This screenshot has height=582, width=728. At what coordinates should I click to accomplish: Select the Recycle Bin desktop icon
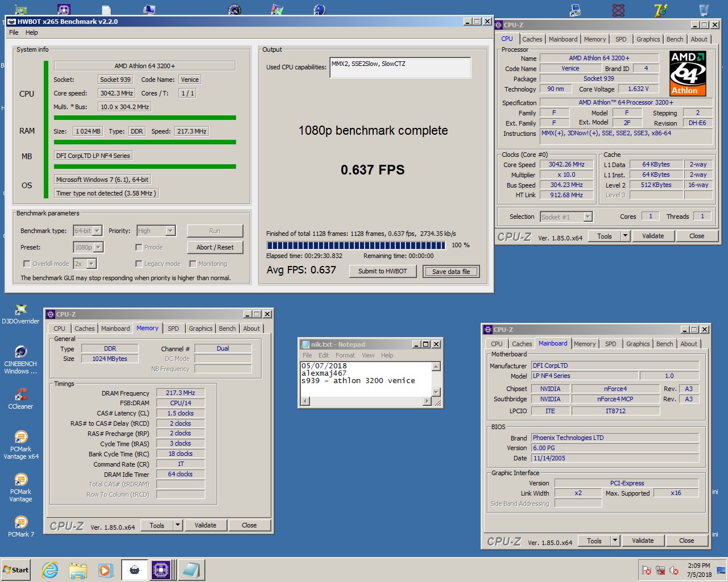(x=704, y=10)
